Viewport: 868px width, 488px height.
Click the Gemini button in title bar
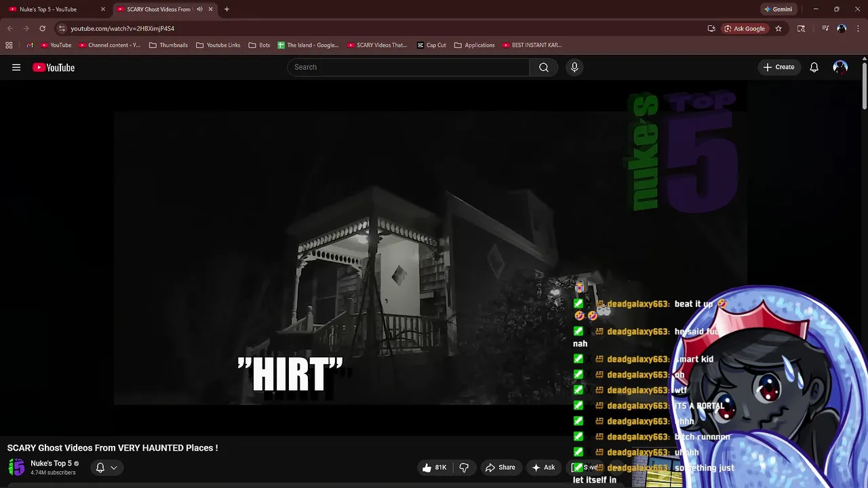pos(778,9)
